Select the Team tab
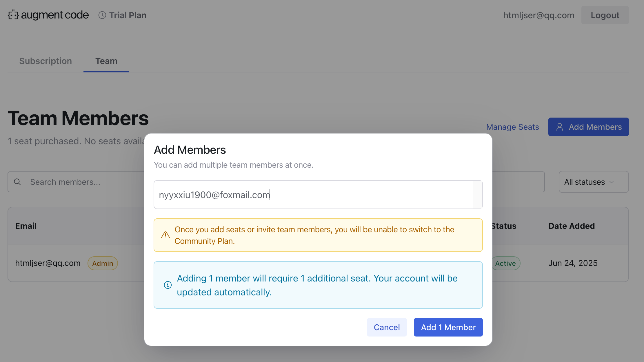Viewport: 644px width, 362px height. pos(106,61)
